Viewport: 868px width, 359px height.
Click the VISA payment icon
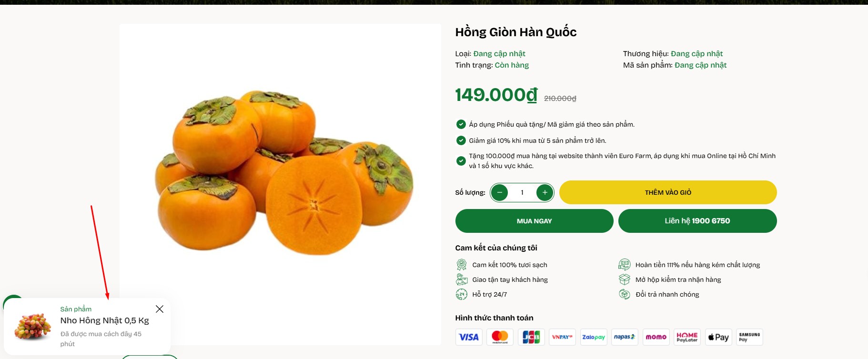click(x=469, y=337)
